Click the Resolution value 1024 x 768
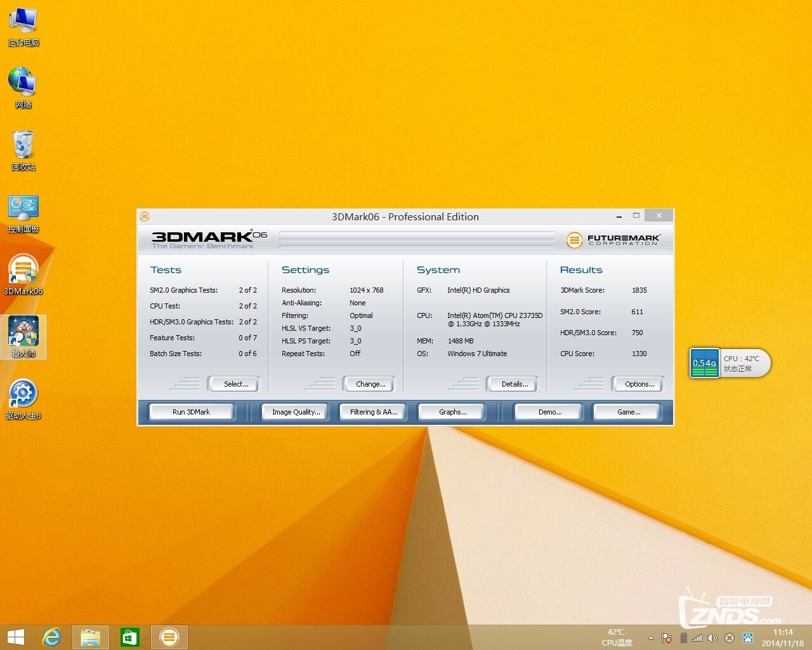812x650 pixels. 367,290
